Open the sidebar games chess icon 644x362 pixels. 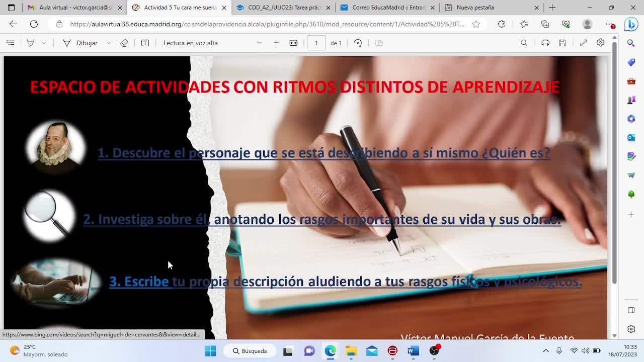pos(631,100)
